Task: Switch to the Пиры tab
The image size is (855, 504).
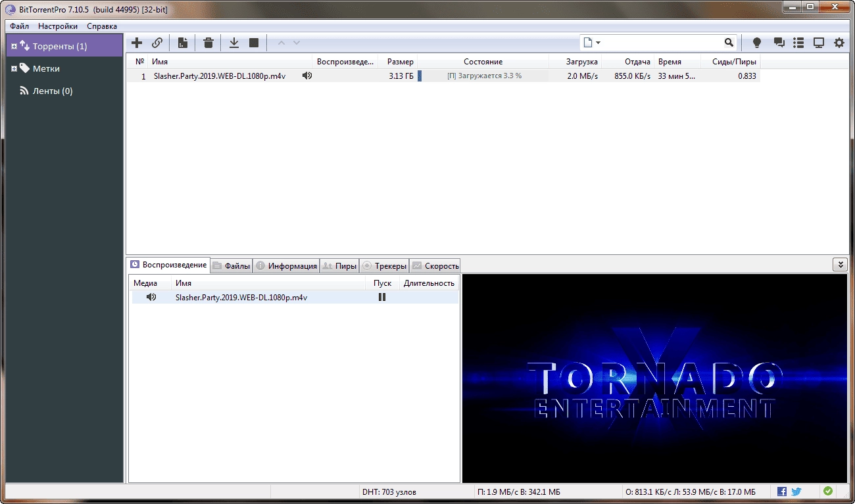Action: (340, 266)
